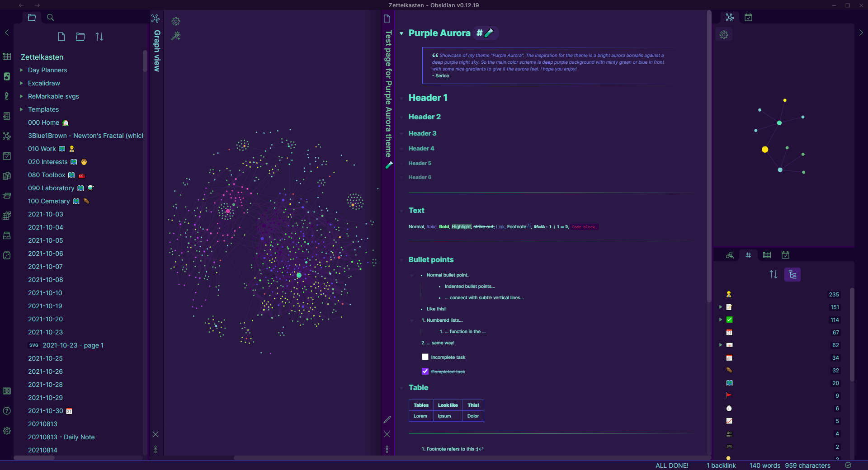Open the 2021-10-30 daily note
This screenshot has height=470, width=868.
50,411
